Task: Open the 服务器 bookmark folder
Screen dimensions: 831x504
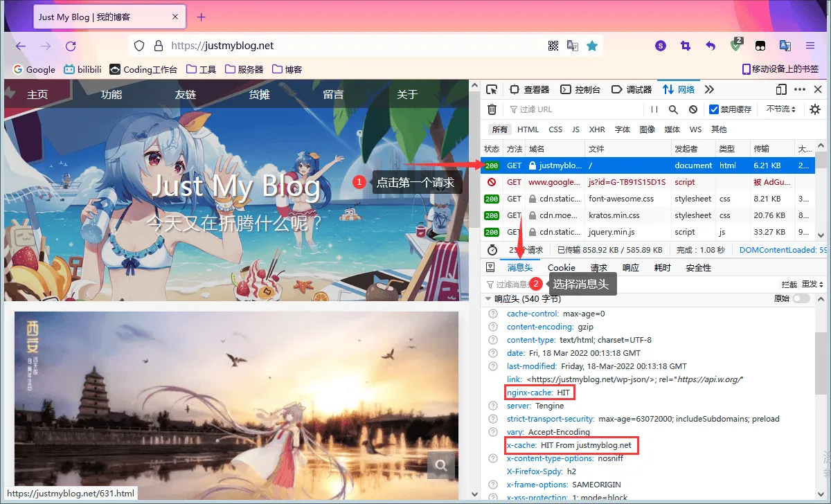Action: click(244, 69)
